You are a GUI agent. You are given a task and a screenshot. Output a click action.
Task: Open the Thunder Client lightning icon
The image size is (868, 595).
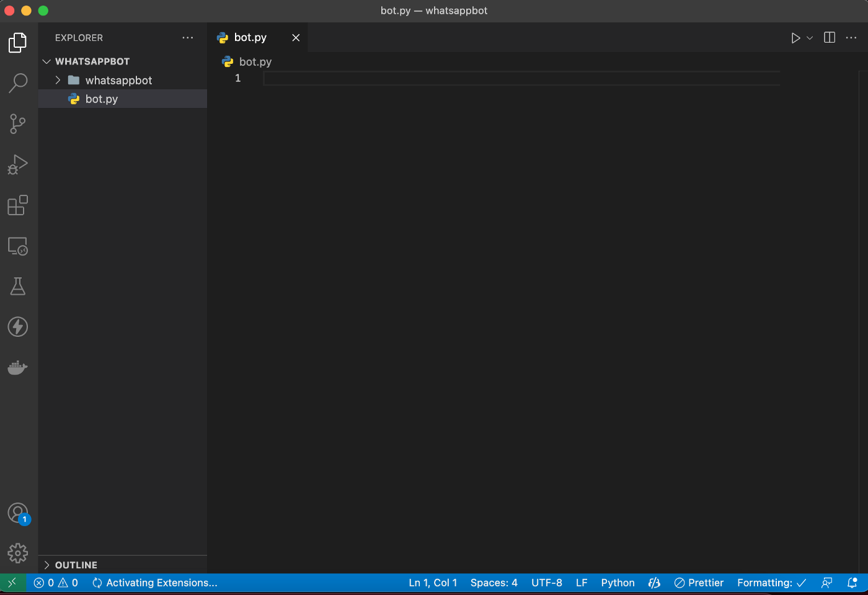click(18, 327)
